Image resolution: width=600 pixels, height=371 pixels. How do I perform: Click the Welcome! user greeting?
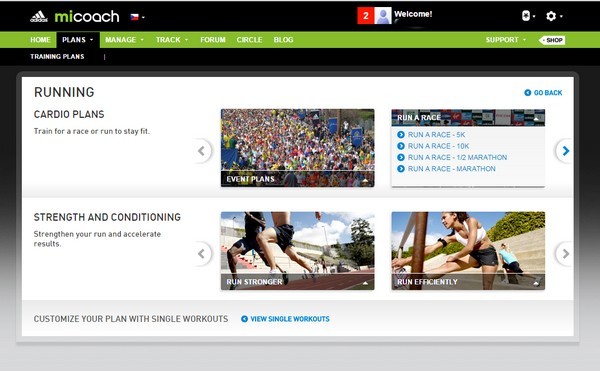[413, 14]
